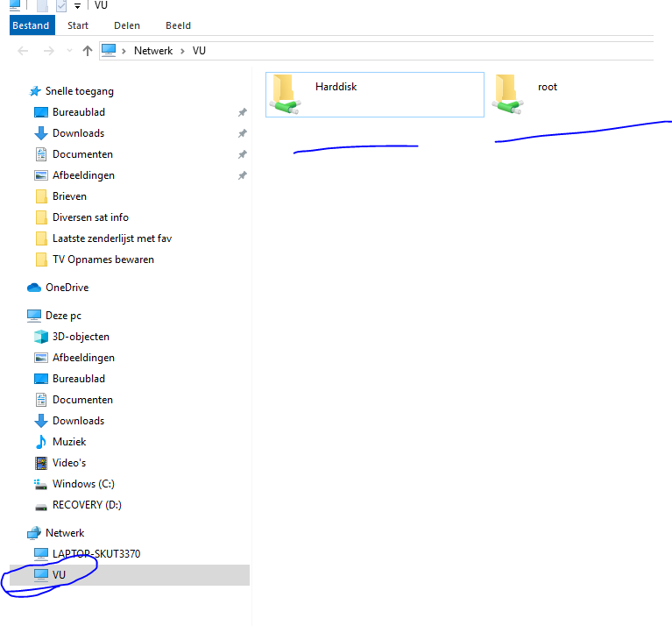Click the Back arrow navigation button
This screenshot has height=626, width=672.
pyautogui.click(x=24, y=51)
